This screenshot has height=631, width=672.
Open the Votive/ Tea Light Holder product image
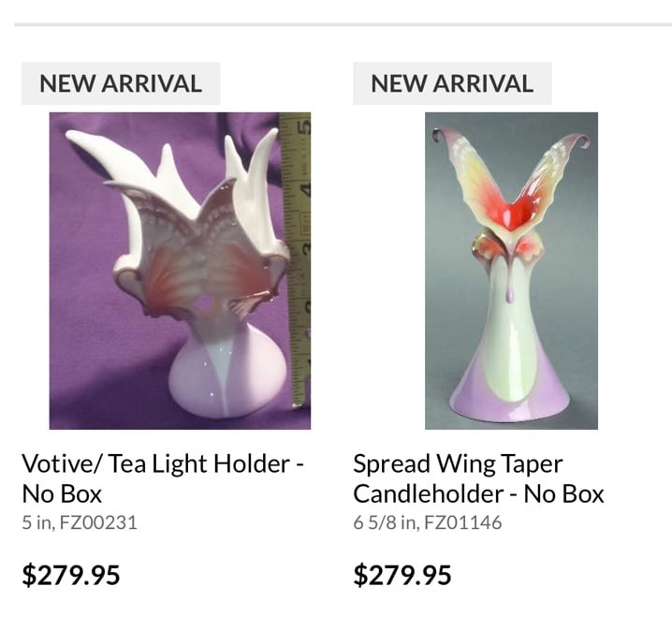[180, 271]
